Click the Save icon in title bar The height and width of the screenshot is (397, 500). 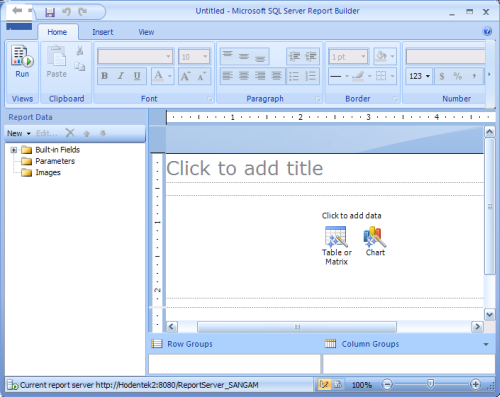coord(50,12)
